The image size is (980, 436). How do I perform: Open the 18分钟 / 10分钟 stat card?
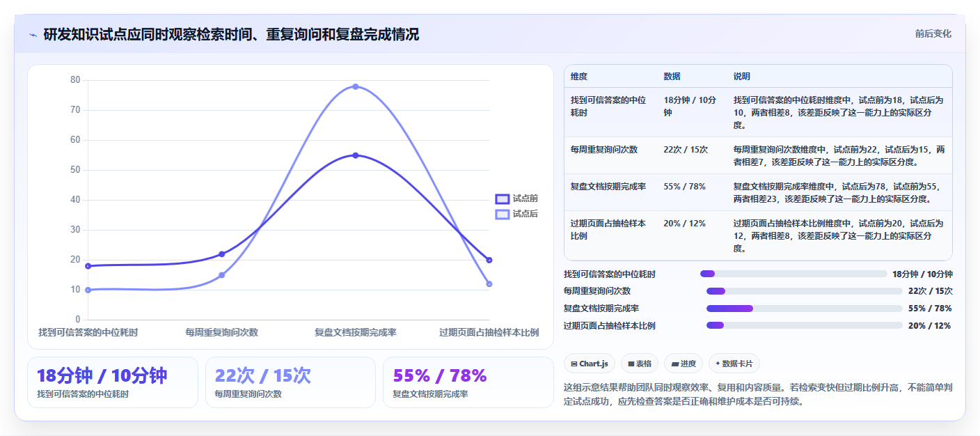coord(113,382)
